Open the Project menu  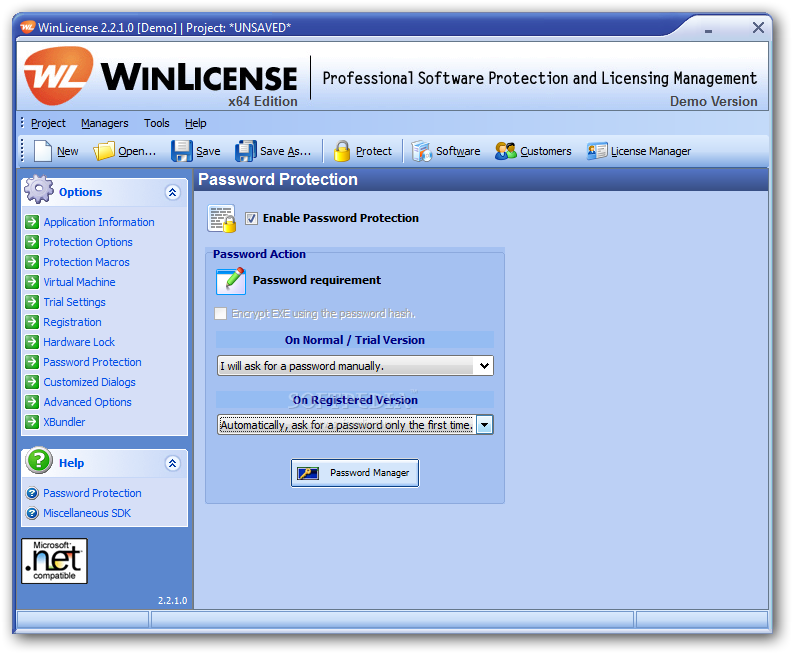[48, 123]
